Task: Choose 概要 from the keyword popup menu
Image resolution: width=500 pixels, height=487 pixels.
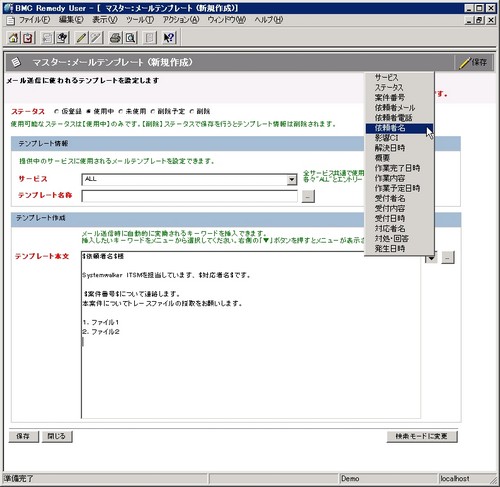Action: tap(399, 158)
